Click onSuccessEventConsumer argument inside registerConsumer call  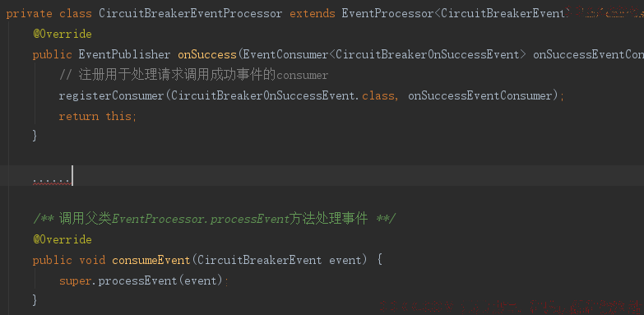click(x=480, y=95)
